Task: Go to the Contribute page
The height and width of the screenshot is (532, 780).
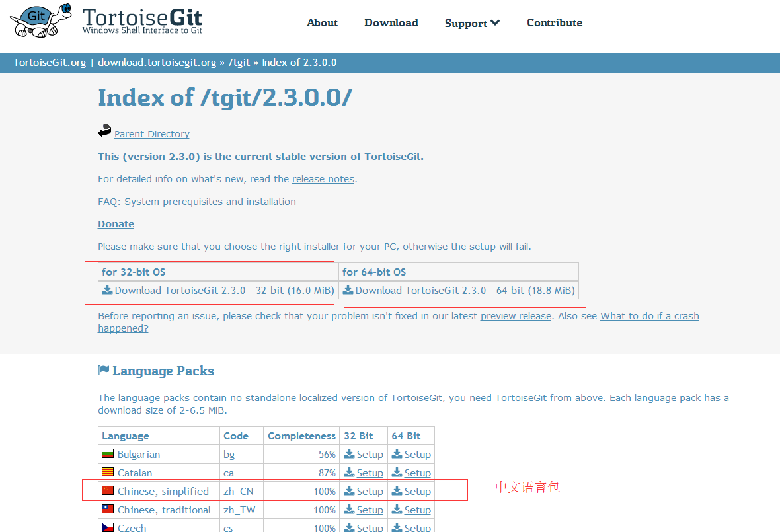Action: 555,22
